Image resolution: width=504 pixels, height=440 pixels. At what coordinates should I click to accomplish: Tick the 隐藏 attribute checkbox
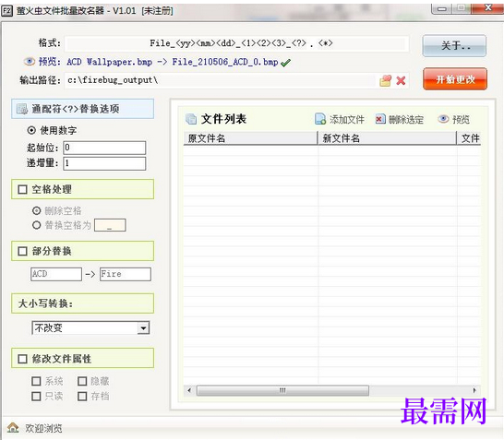(82, 381)
